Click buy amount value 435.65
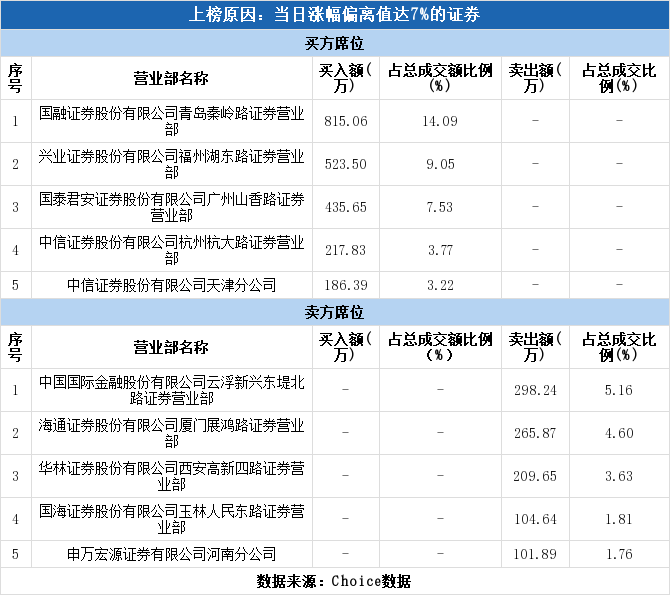The width and height of the screenshot is (670, 595). point(346,207)
